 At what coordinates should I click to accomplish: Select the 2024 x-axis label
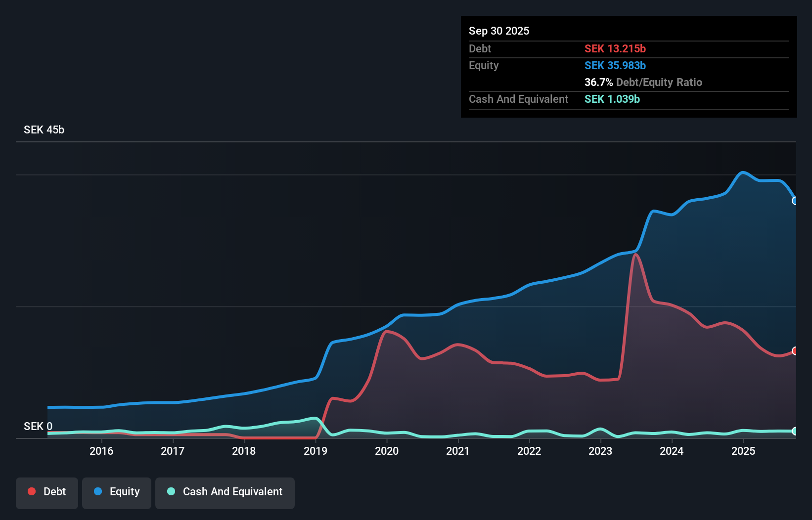[x=672, y=451]
